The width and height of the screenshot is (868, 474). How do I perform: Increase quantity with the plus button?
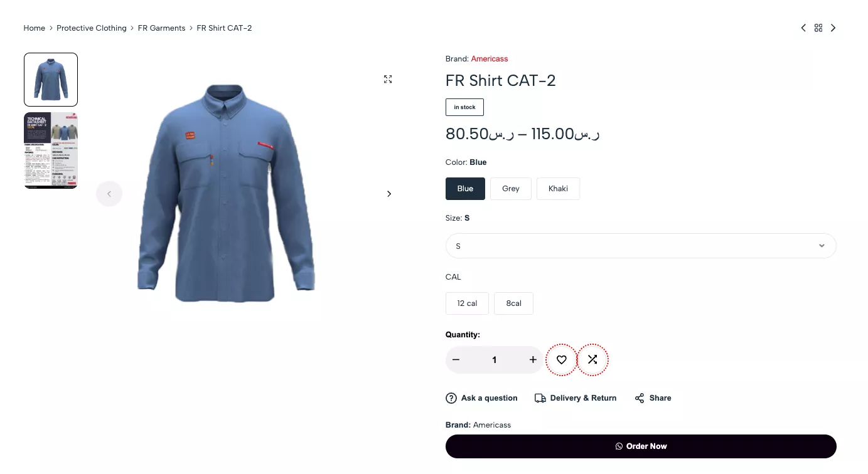pos(533,360)
